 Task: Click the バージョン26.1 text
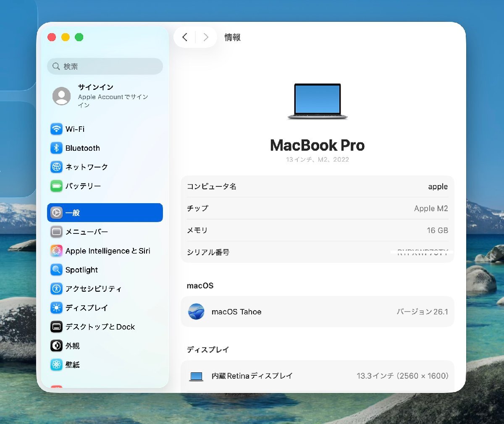pyautogui.click(x=423, y=311)
